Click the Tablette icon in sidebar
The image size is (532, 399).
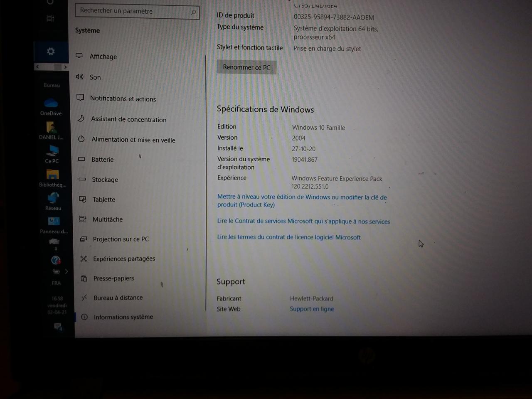tap(83, 199)
